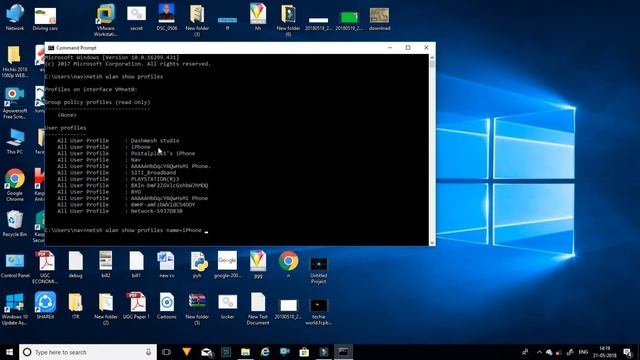Open the Network desktop icon

tap(15, 17)
